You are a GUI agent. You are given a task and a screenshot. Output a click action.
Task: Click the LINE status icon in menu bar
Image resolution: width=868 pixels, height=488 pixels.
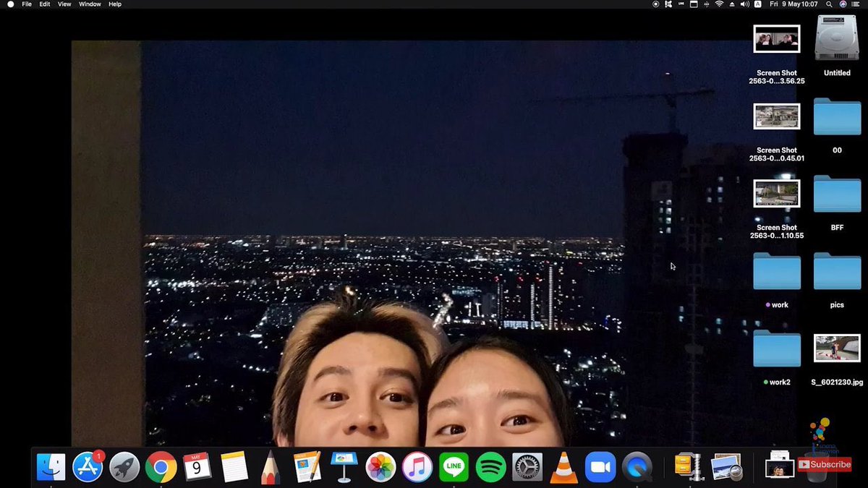[x=681, y=4]
